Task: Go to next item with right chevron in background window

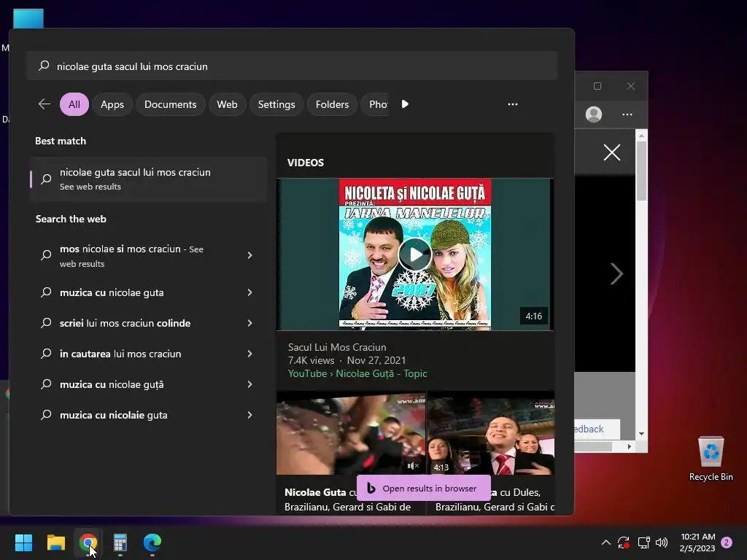Action: click(x=616, y=274)
